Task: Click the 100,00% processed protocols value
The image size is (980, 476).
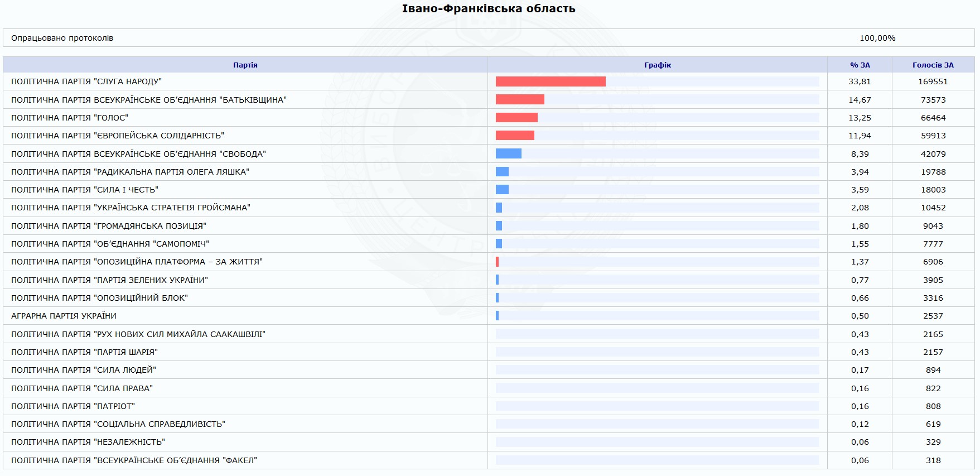Action: 877,38
